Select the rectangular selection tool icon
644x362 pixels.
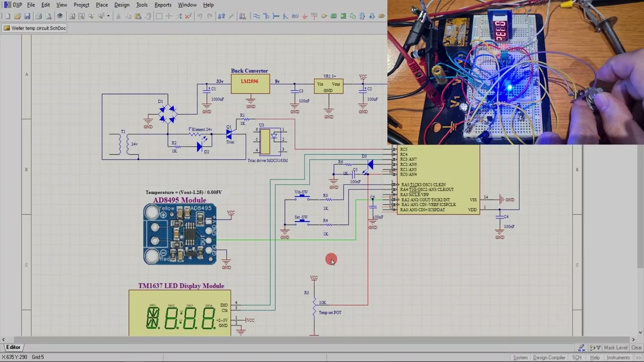point(159,16)
